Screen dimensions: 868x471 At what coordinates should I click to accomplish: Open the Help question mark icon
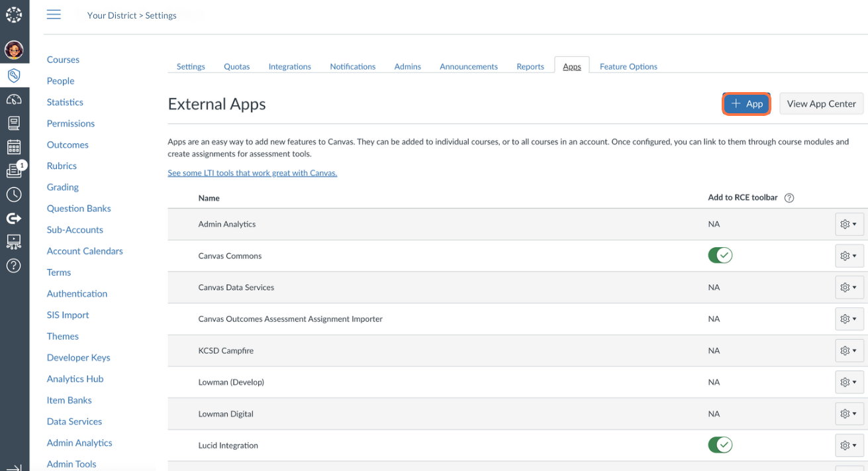[x=14, y=266]
